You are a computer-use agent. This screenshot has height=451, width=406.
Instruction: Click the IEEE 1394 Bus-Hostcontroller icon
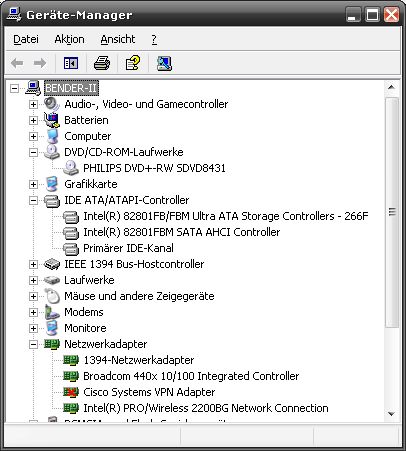pos(52,264)
